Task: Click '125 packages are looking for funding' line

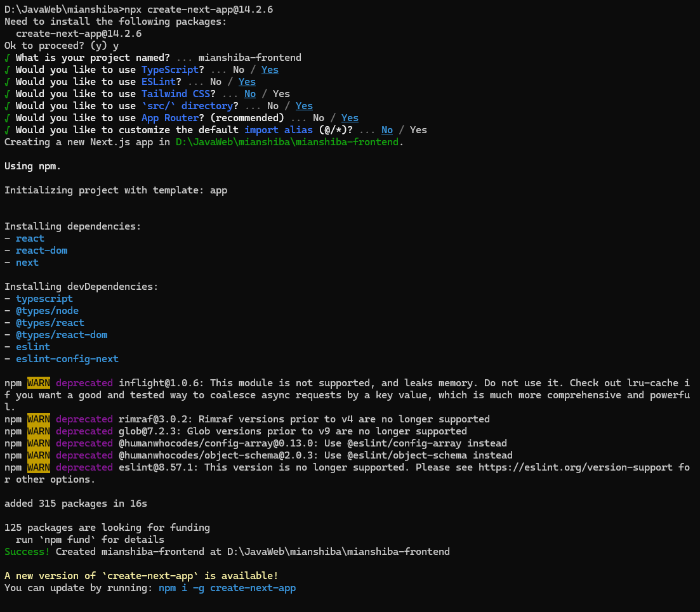Action: (x=107, y=527)
